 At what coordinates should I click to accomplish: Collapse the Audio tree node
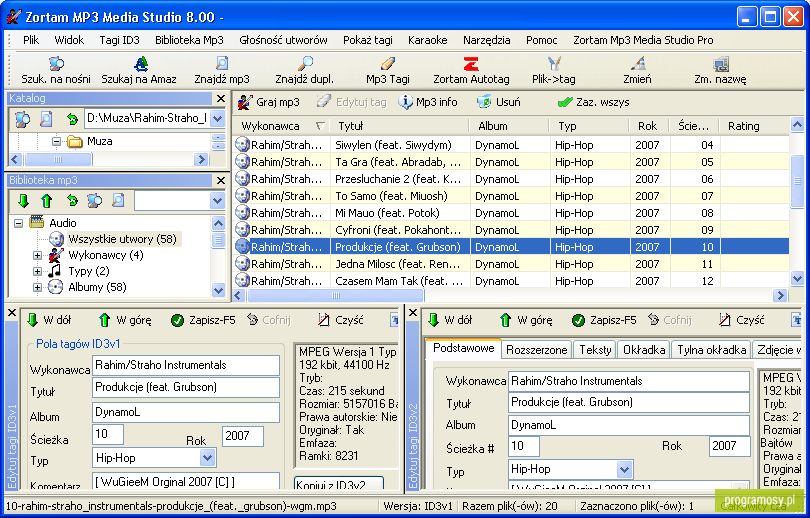click(19, 223)
